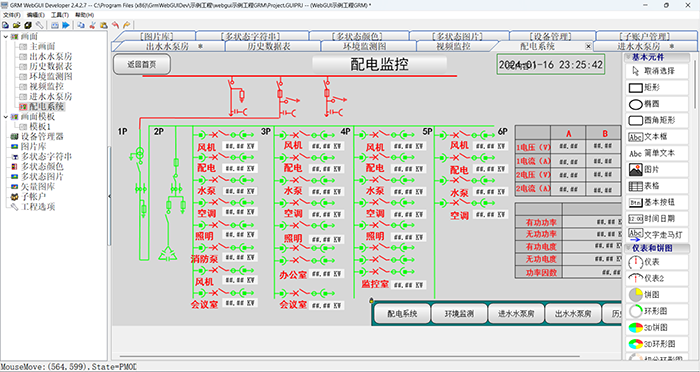Click the orange redo arrow icon

coord(126,25)
